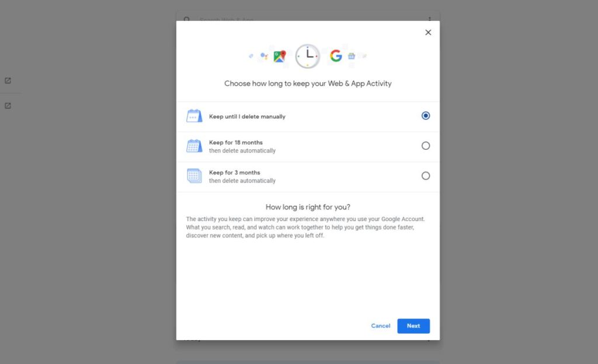Click the How long is right for you heading
Screen dimensions: 598x364
[x=308, y=207]
